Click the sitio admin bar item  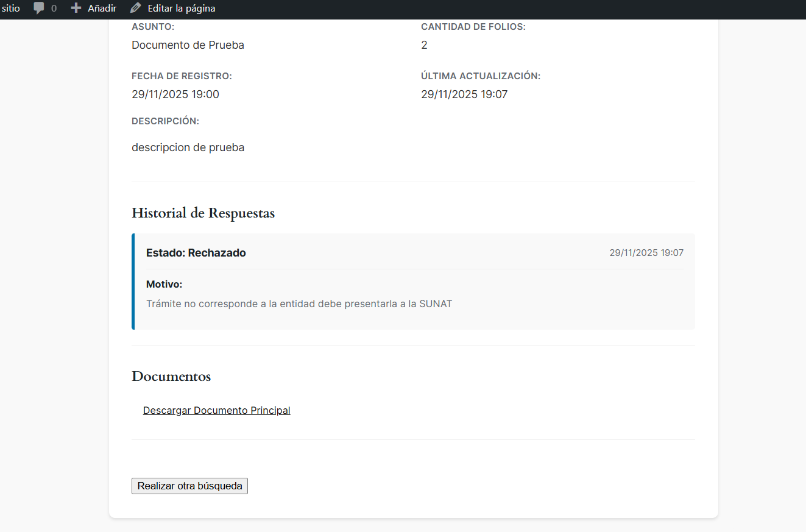click(10, 9)
